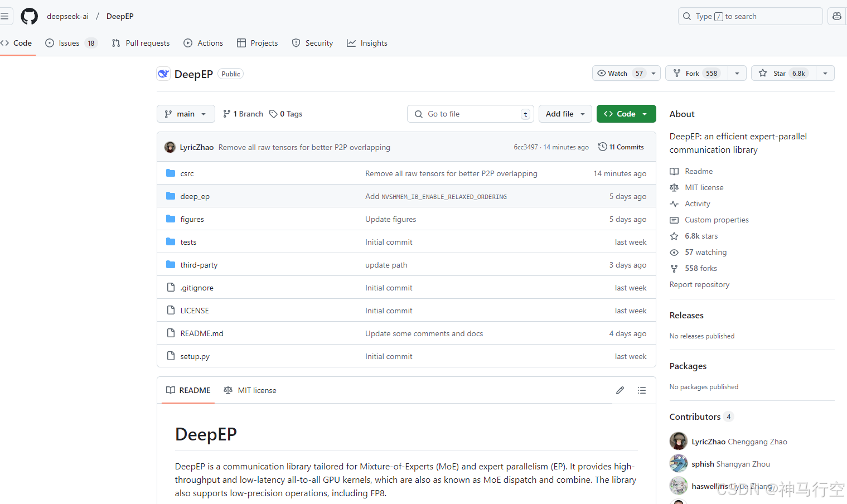Click the deep_ep folder icon

pos(171,196)
